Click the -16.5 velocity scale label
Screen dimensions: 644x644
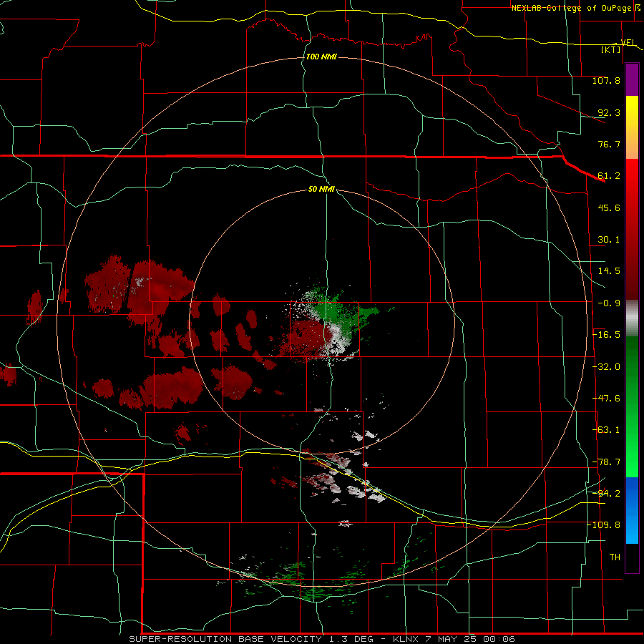point(606,335)
